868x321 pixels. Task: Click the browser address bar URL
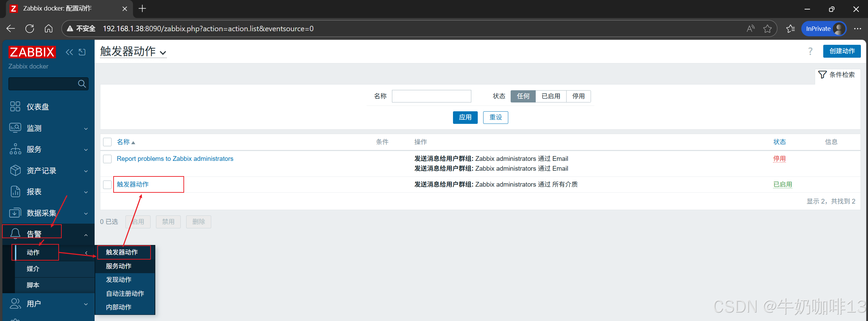coord(208,29)
